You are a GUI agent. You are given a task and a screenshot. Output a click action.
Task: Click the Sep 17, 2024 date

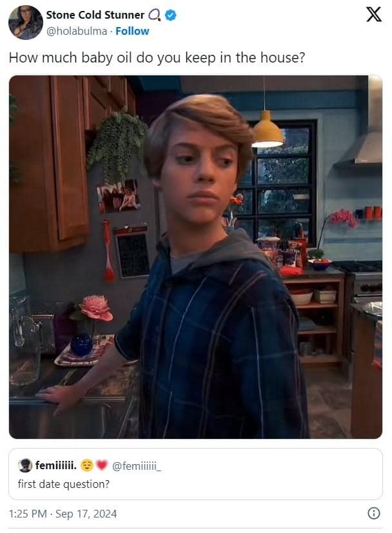point(86,514)
